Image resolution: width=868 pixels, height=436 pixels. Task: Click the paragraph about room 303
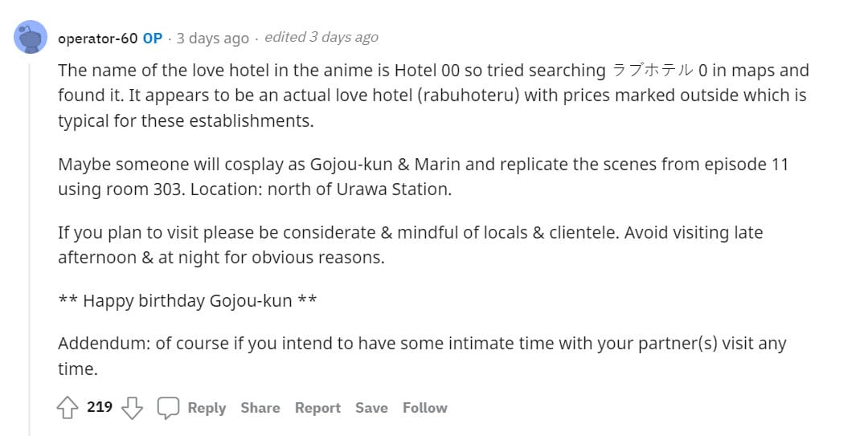pyautogui.click(x=423, y=177)
